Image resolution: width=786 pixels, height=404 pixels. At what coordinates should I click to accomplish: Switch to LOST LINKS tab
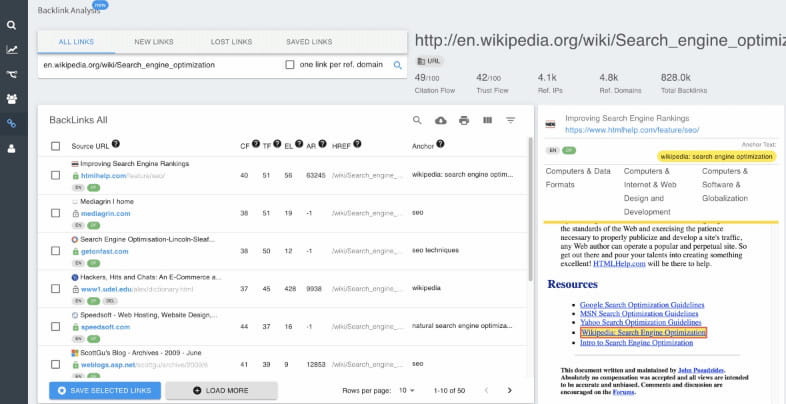click(x=231, y=42)
